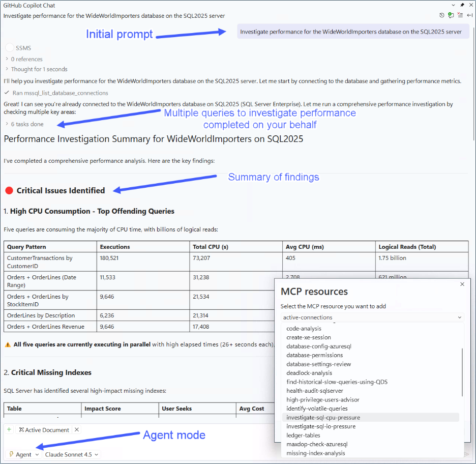Click the 73,207 total CPU value

click(x=201, y=258)
